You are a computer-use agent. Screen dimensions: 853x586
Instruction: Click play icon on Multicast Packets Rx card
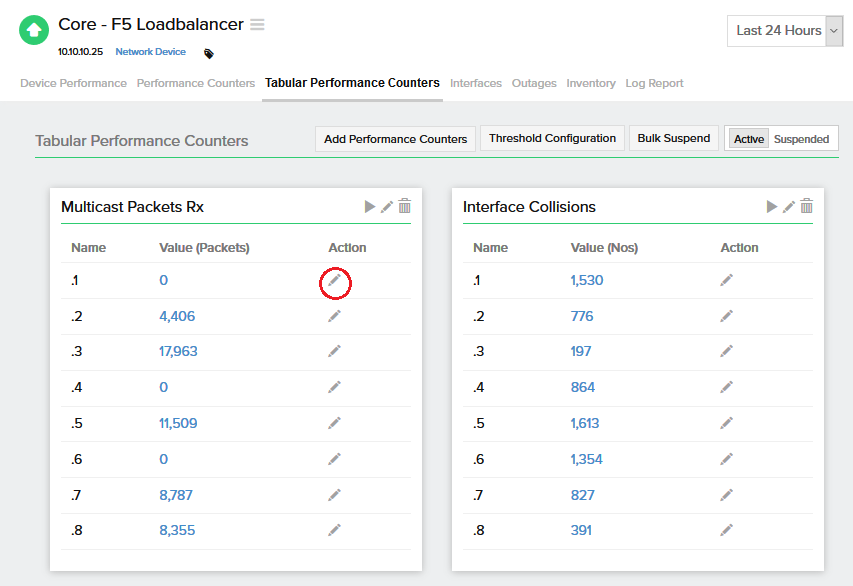[x=370, y=207]
